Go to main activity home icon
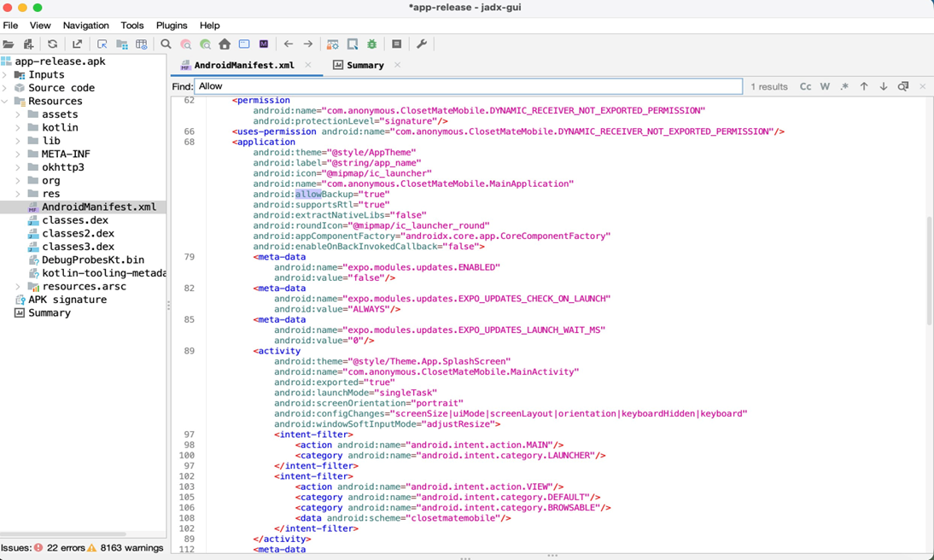This screenshot has width=934, height=560. click(x=225, y=44)
